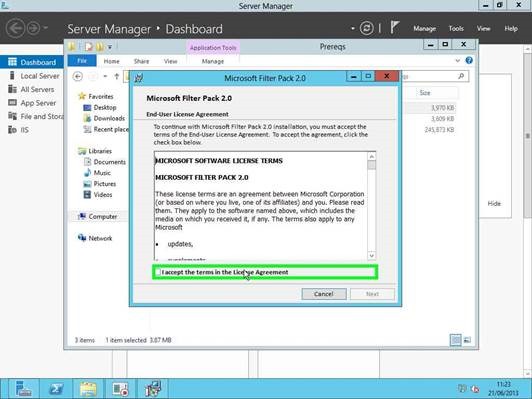Open App Server in the Server Manager sidebar
The width and height of the screenshot is (532, 399).
click(x=32, y=103)
